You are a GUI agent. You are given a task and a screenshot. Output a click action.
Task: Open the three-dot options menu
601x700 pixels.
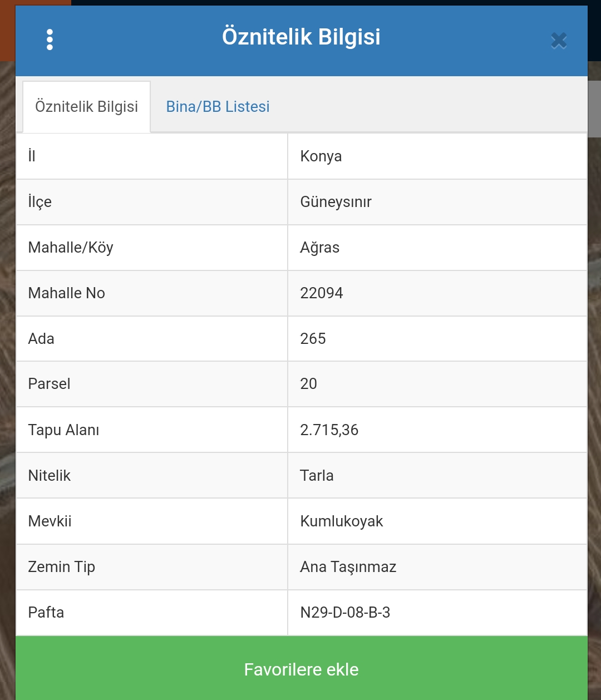point(50,40)
